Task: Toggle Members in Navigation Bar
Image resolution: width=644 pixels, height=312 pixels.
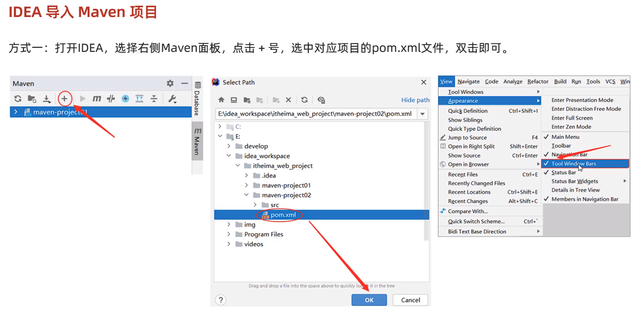Action: (x=585, y=199)
